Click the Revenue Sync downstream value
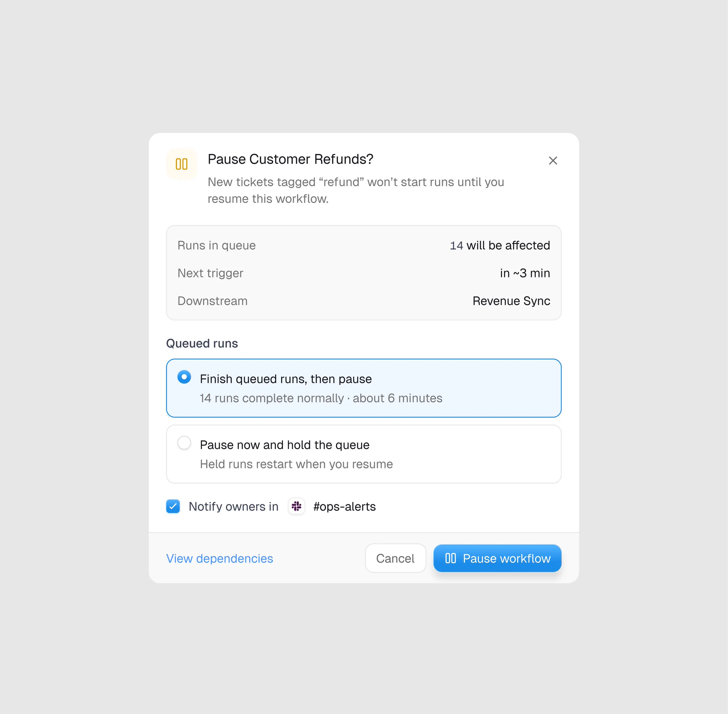The image size is (728, 714). click(x=511, y=301)
